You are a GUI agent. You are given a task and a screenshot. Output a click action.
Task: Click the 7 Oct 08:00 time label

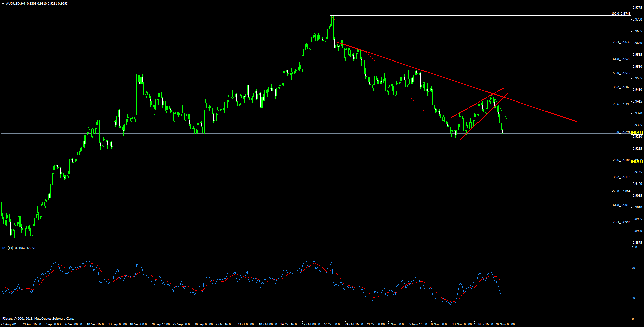click(246, 324)
